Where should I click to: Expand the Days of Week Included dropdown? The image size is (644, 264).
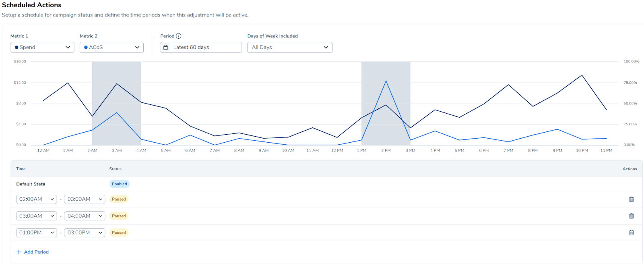pos(289,48)
